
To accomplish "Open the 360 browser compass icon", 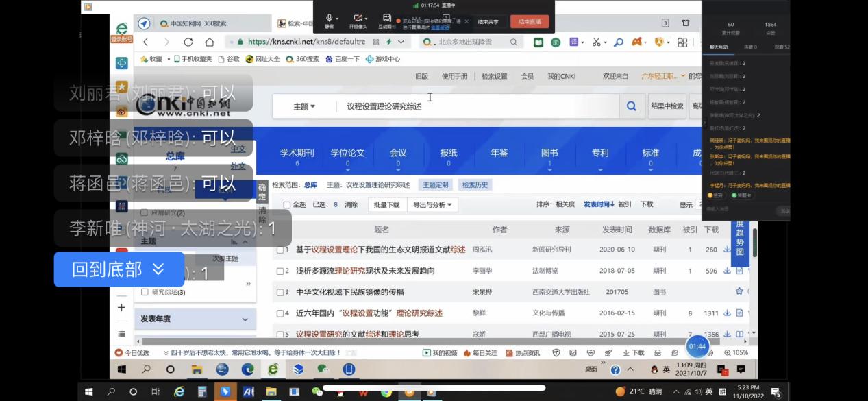I will pyautogui.click(x=144, y=23).
